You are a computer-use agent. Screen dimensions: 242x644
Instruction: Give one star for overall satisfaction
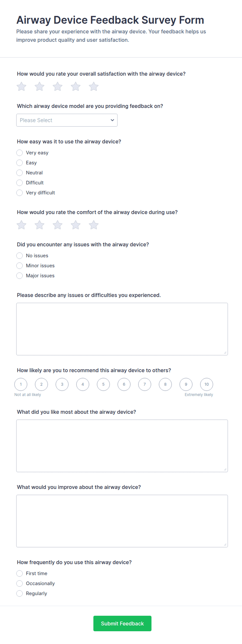pyautogui.click(x=21, y=87)
